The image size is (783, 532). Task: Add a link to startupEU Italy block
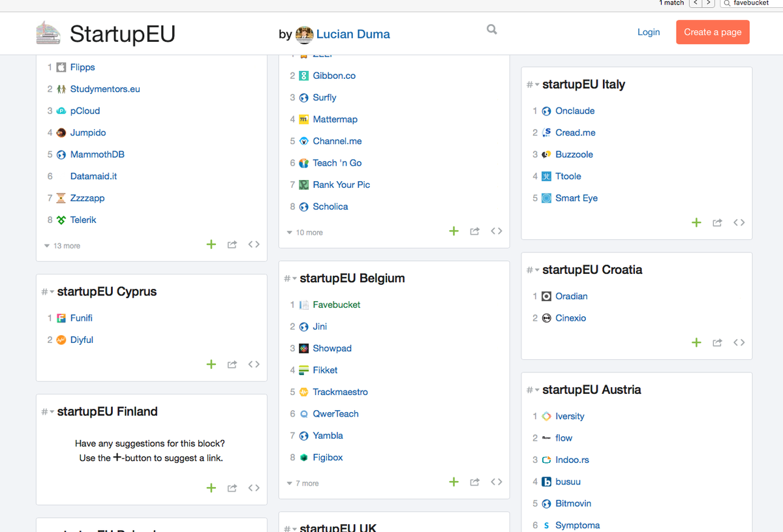tap(696, 222)
